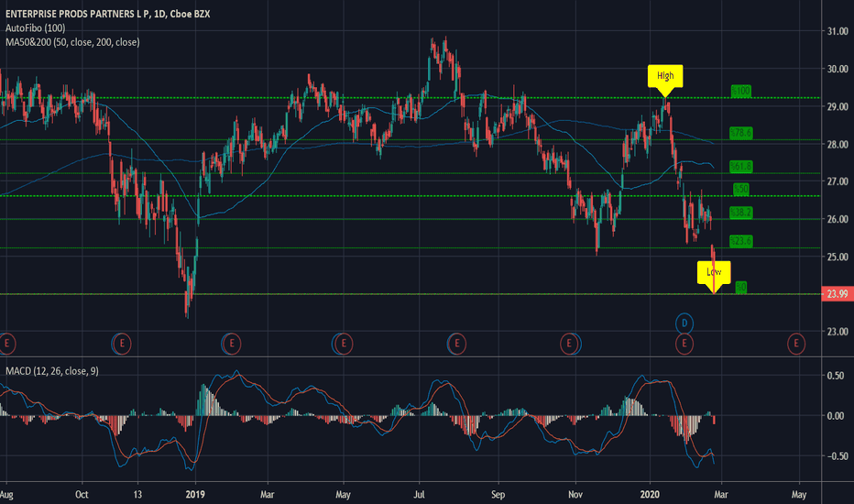This screenshot has height=504, width=854.
Task: Click the Aug label on time axis
Action: pos(6,495)
